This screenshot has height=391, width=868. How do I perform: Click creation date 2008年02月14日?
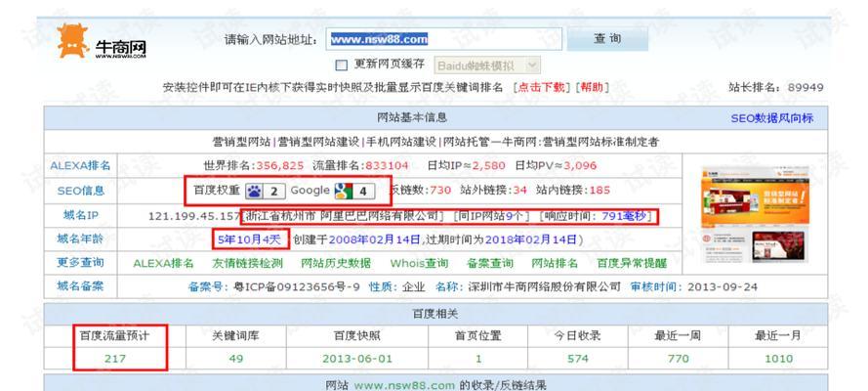[x=375, y=239]
